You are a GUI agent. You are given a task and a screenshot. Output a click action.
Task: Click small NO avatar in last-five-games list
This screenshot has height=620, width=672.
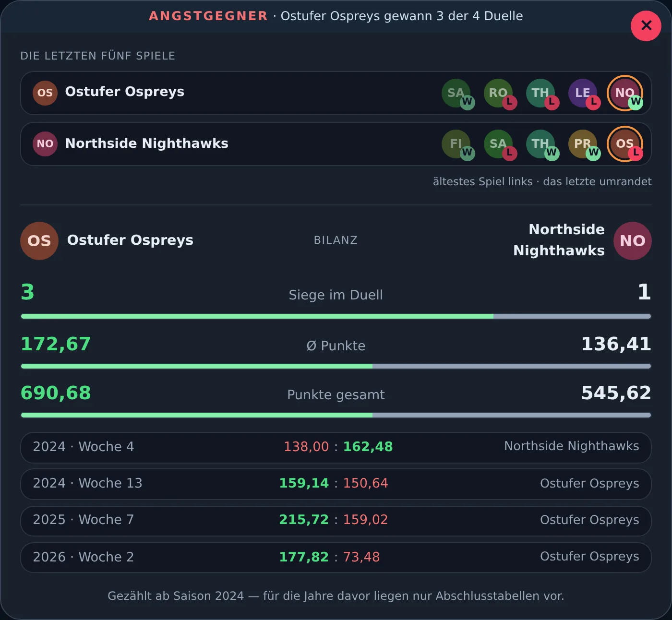point(45,143)
